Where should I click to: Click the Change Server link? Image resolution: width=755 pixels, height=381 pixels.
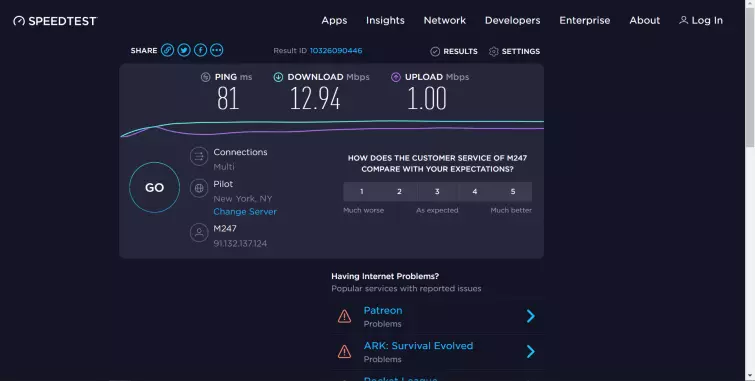click(x=245, y=211)
